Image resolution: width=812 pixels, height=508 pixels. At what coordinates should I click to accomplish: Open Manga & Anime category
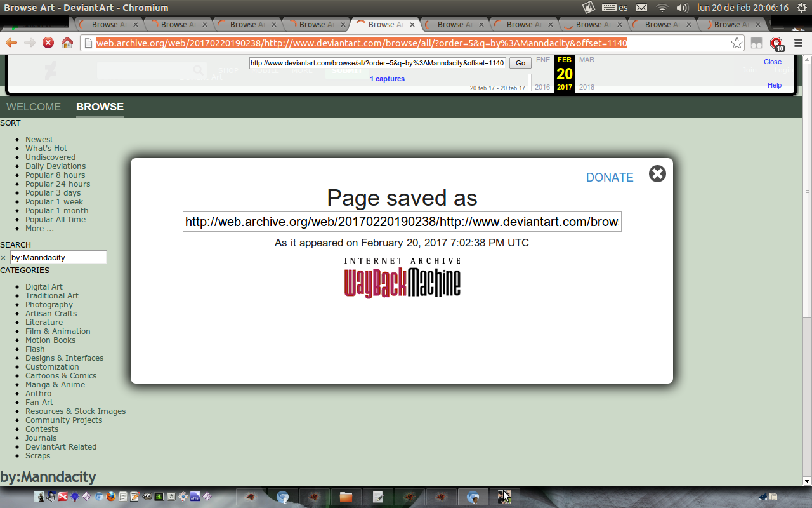coord(55,385)
